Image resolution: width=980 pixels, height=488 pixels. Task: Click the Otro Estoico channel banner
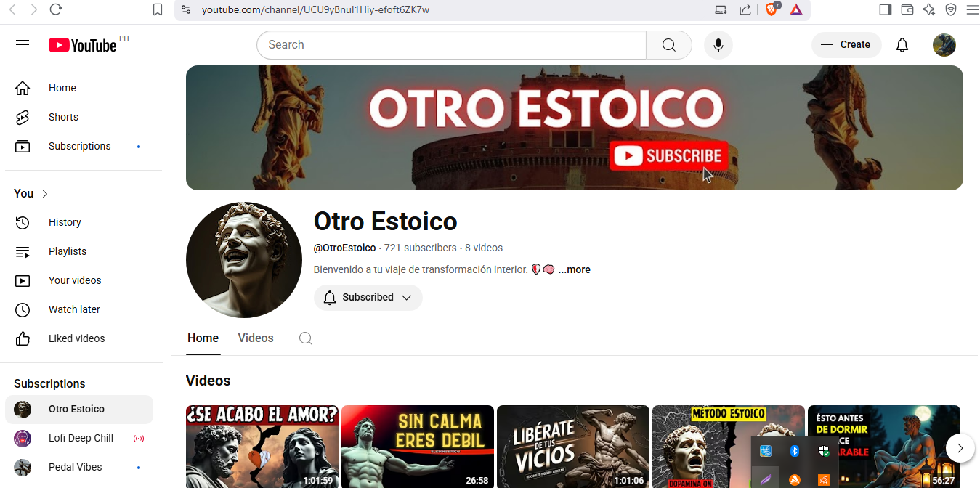pos(575,128)
